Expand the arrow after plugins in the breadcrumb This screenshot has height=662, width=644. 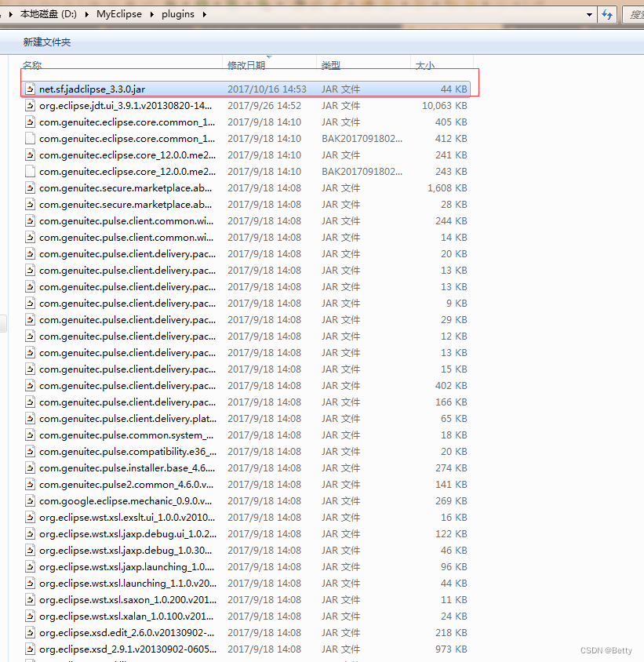(205, 14)
